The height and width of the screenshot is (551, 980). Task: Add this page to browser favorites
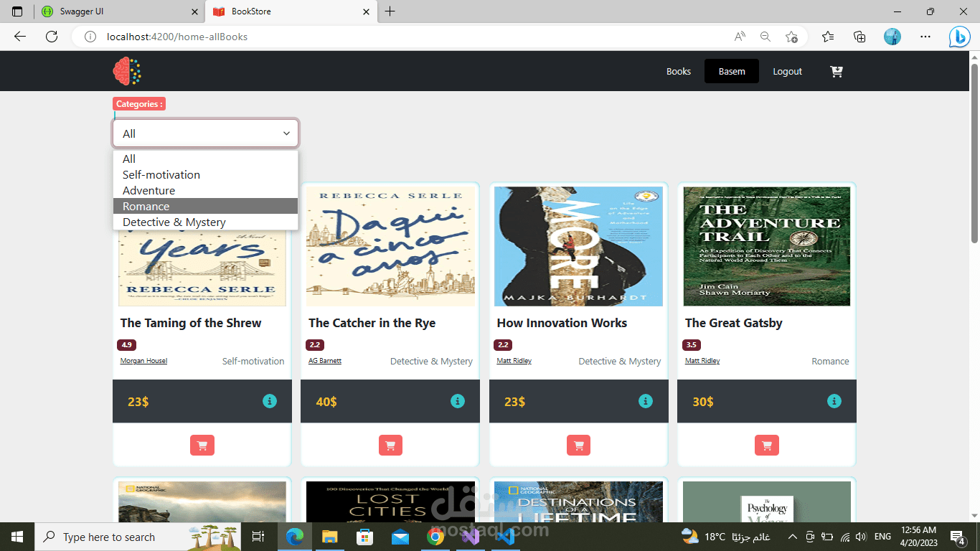(791, 37)
